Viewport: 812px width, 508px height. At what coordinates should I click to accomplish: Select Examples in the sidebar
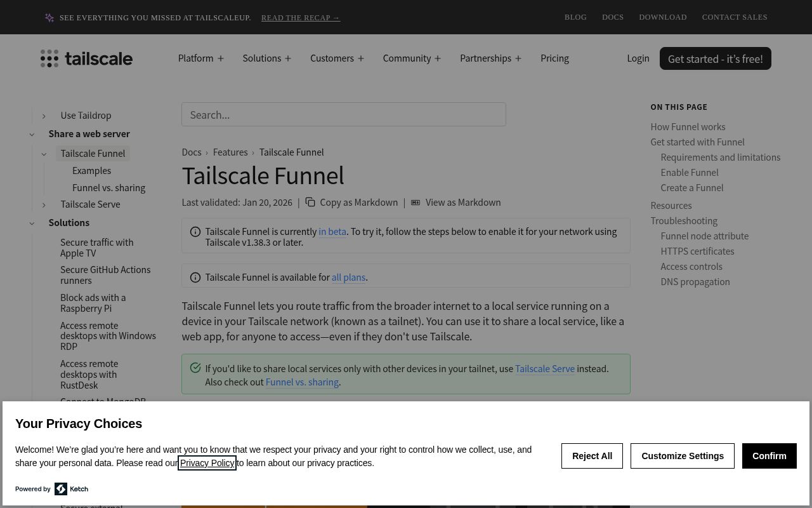click(91, 171)
